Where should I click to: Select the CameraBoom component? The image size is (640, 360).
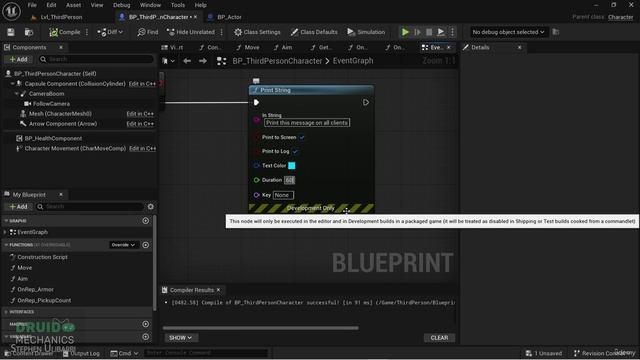point(46,93)
